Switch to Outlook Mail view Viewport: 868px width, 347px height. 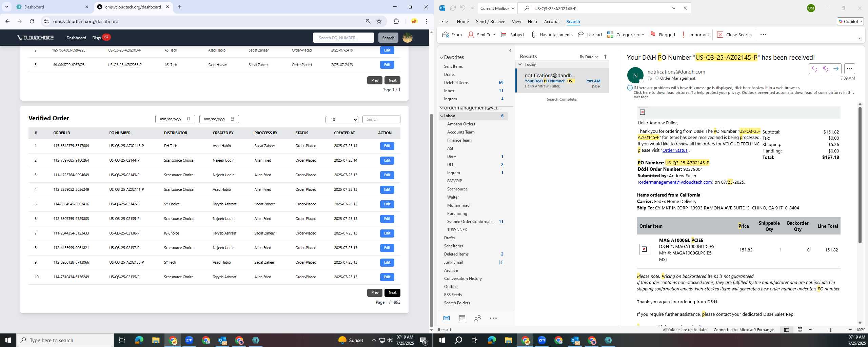pyautogui.click(x=446, y=318)
